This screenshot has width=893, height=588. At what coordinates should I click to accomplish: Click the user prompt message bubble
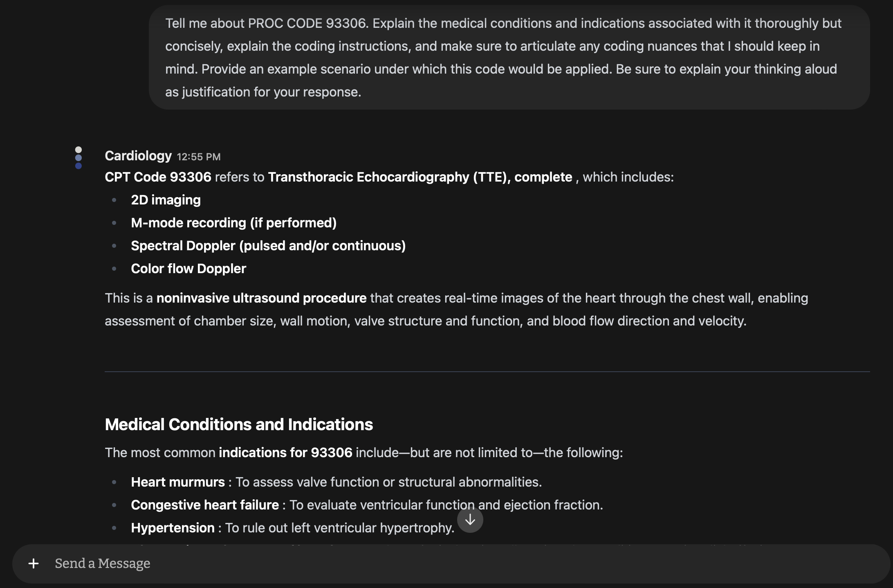click(509, 58)
